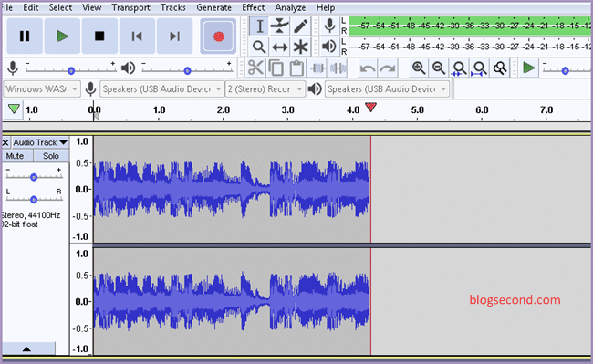Screen dimensions: 593x364
Task: Click the green pinned playhead triangle
Action: pos(14,109)
